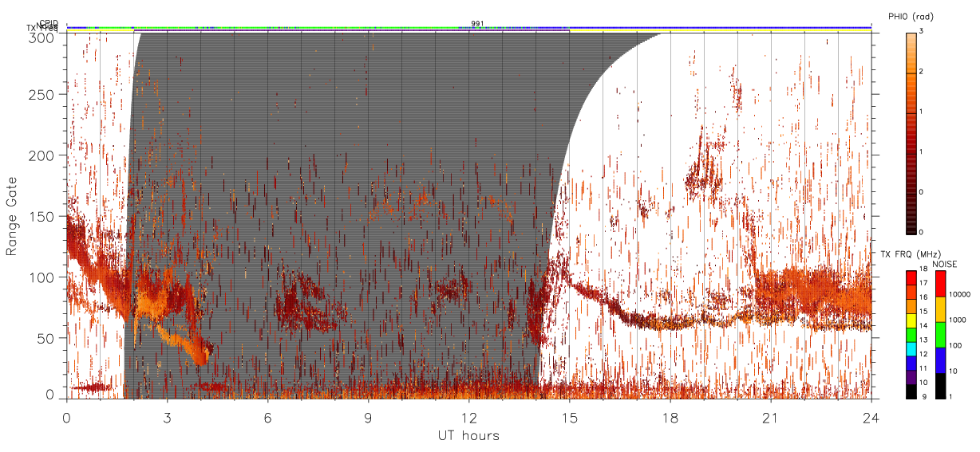Click TX FRQ legend value '16'

coord(923,297)
